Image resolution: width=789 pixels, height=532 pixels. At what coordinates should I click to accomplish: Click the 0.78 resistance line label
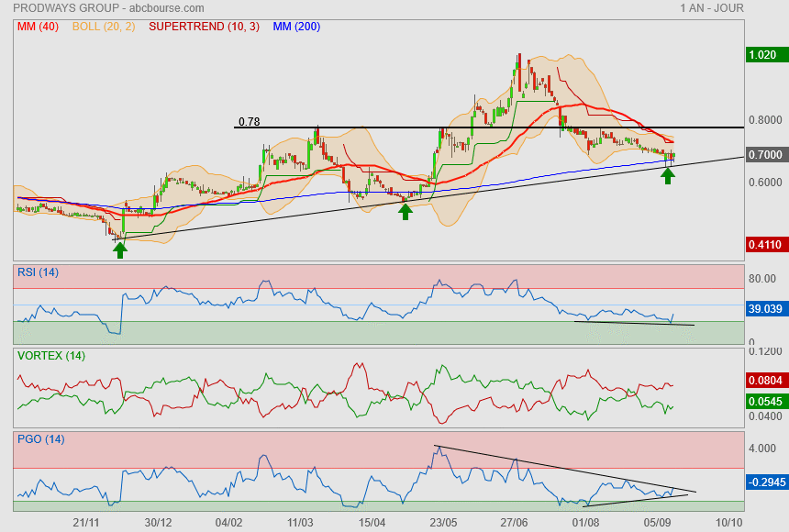249,121
